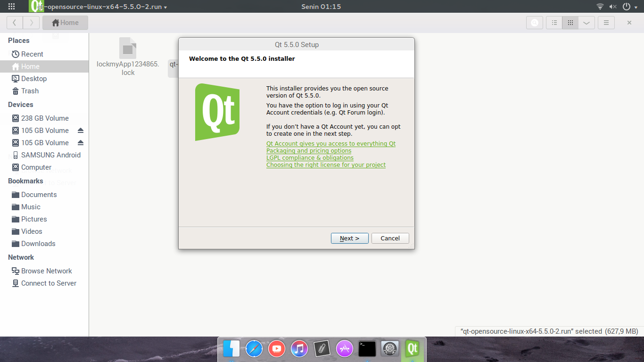644x362 pixels.
Task: Eject the second 105 GB Volume
Action: 81,143
